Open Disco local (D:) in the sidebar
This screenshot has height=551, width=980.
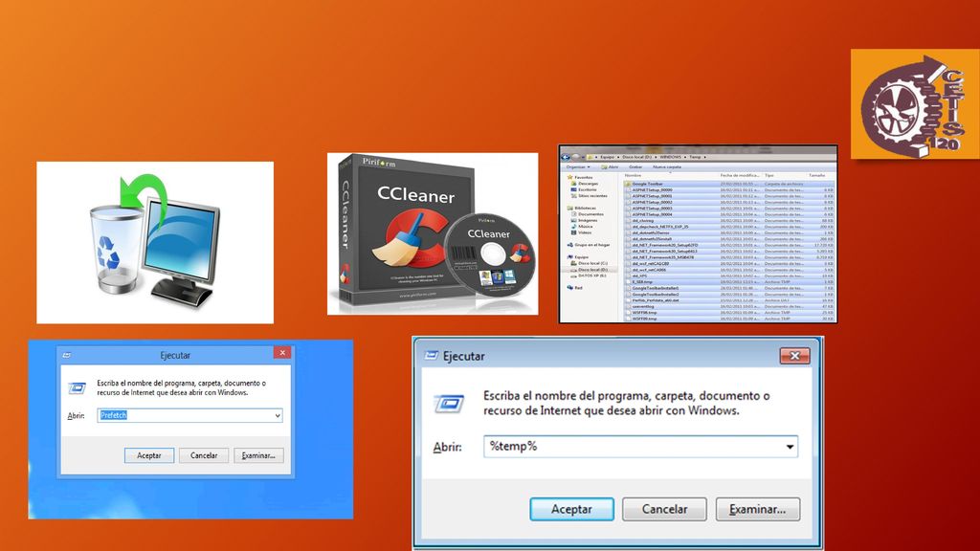(x=589, y=269)
